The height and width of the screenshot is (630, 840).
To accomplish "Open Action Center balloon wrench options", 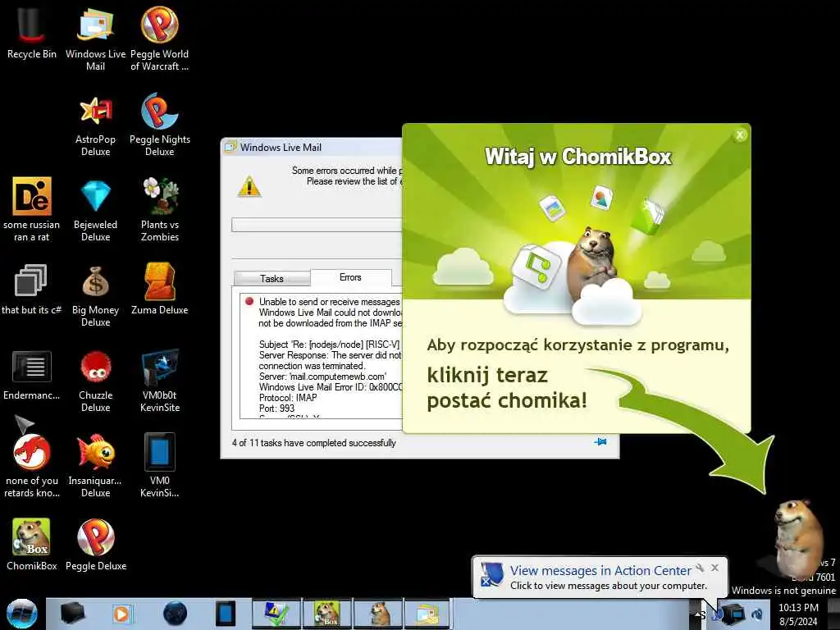I will tap(700, 568).
